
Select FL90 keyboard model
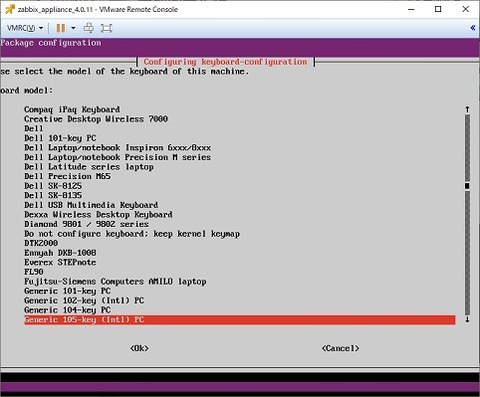click(x=34, y=272)
